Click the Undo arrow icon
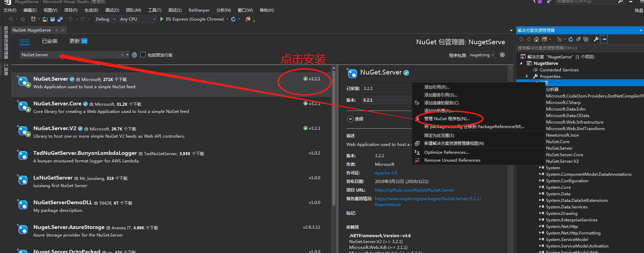644x253 pixels. pos(70,19)
